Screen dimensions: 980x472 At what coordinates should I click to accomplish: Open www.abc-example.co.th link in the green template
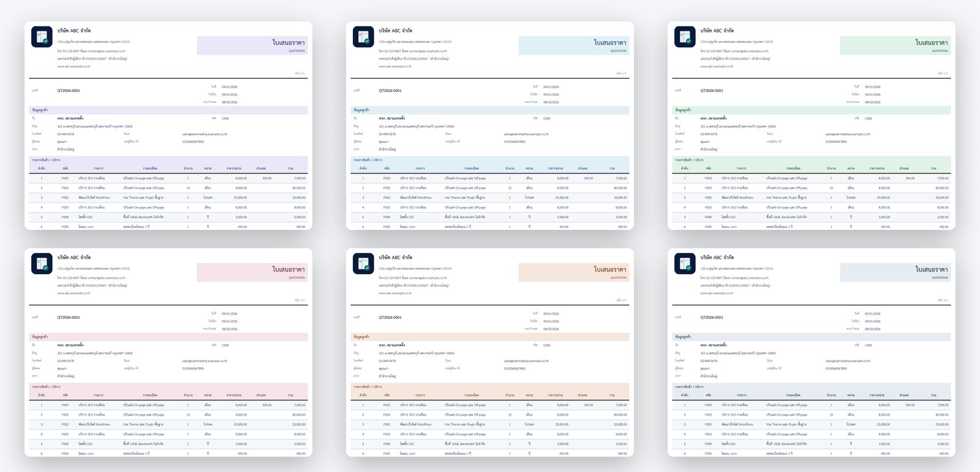[x=717, y=66]
